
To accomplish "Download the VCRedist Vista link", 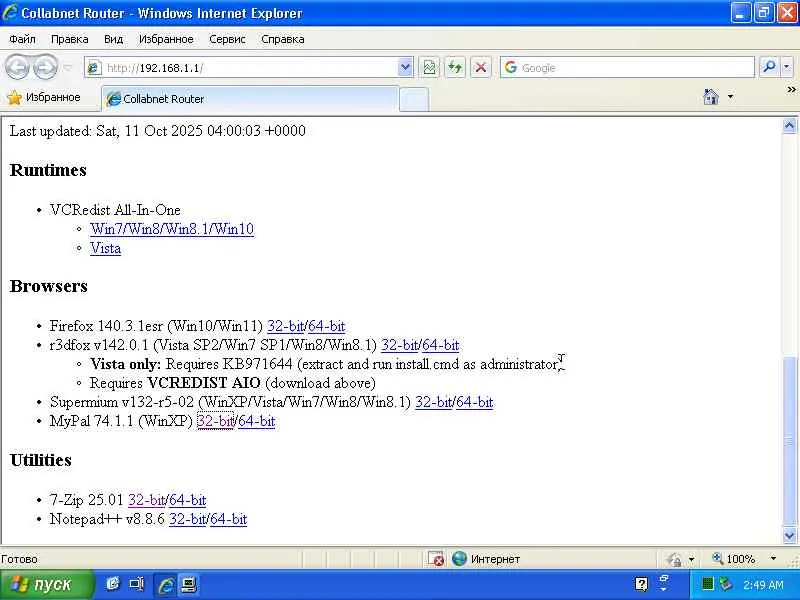I will click(106, 248).
